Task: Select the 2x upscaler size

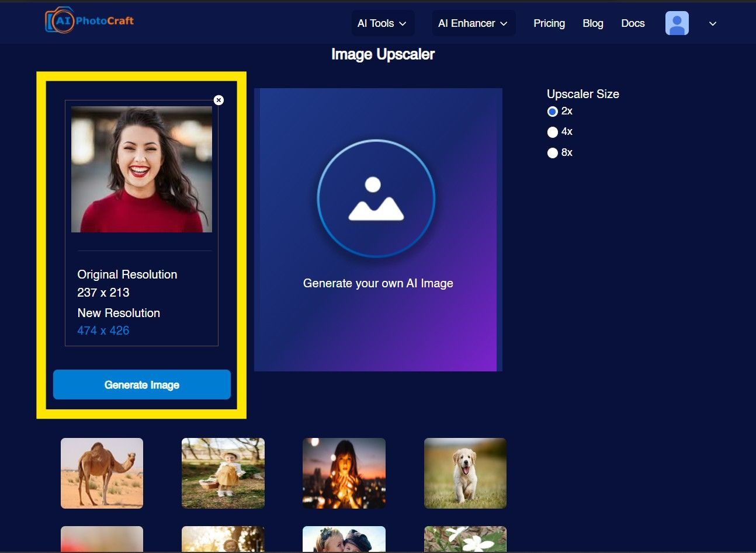Action: pyautogui.click(x=552, y=111)
